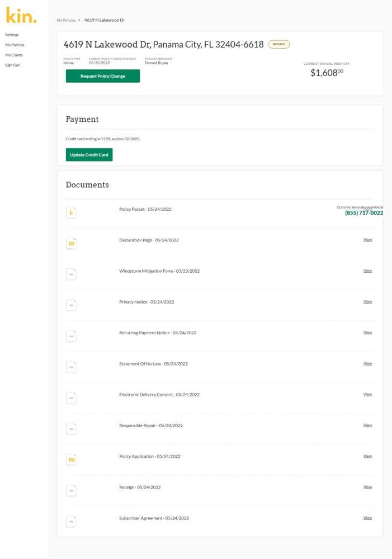
Task: Click the Privacy Notice file icon
Action: click(71, 305)
